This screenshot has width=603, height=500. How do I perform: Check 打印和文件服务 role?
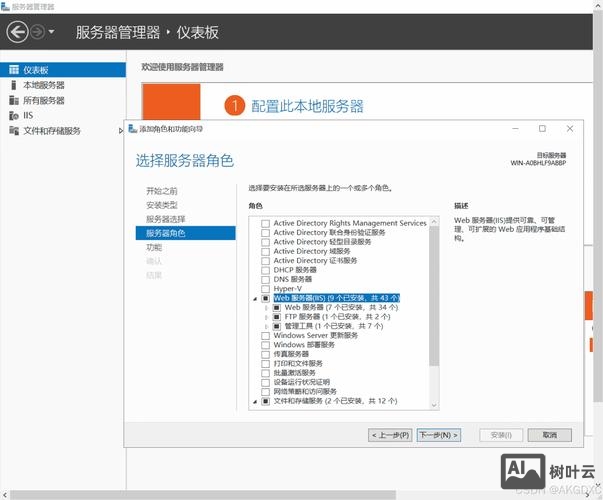click(265, 364)
